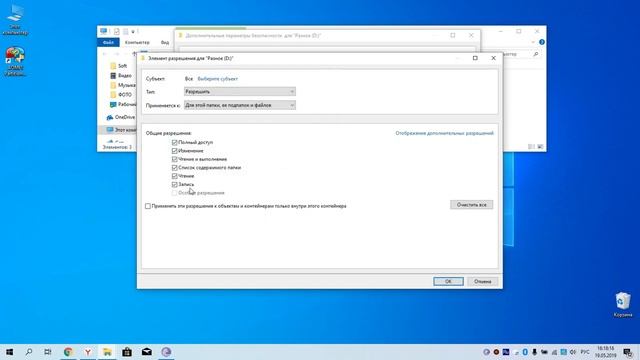This screenshot has width=640, height=360.
Task: Open Microsoft Store from taskbar
Action: 127,352
